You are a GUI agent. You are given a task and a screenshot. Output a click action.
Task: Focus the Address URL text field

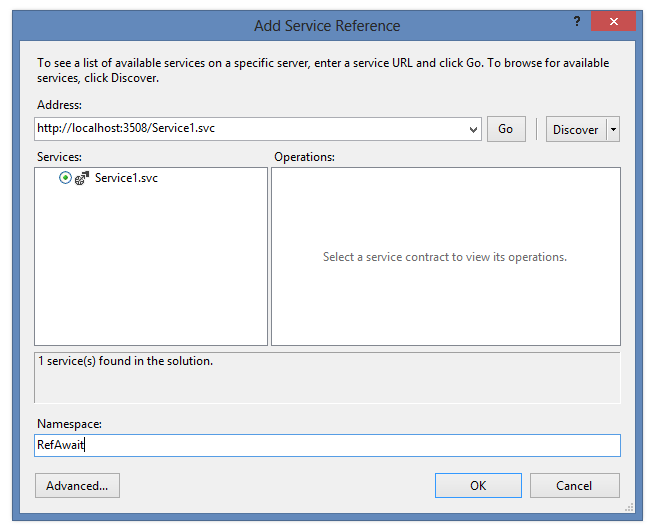coord(251,129)
